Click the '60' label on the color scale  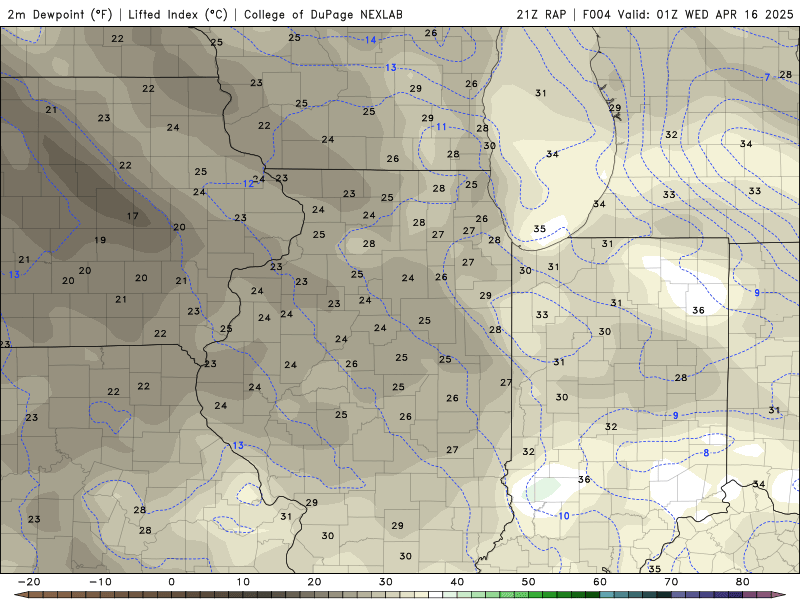tap(600, 582)
